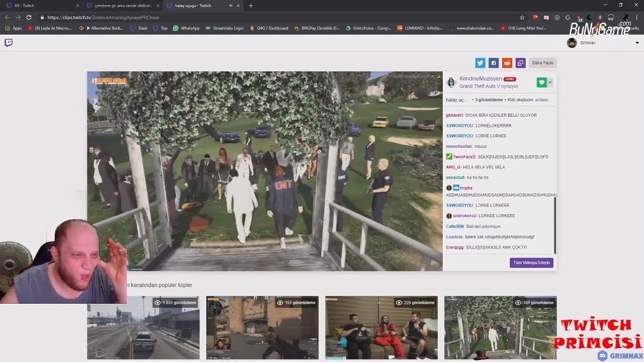The image size is (644, 362).
Task: Click chat username 'gkhankrl'
Action: coord(454,115)
